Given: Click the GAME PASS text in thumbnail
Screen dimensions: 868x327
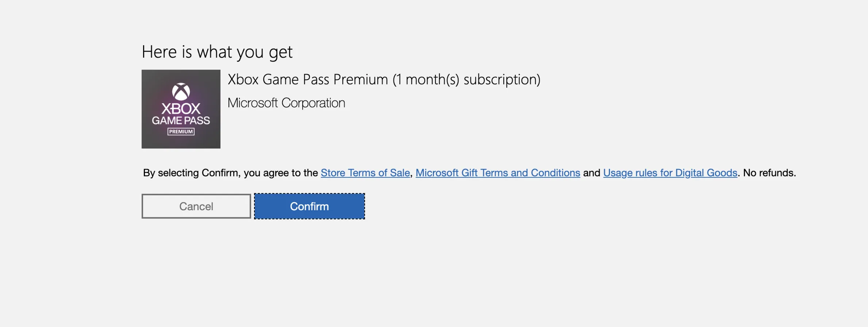Looking at the screenshot, I should [181, 120].
